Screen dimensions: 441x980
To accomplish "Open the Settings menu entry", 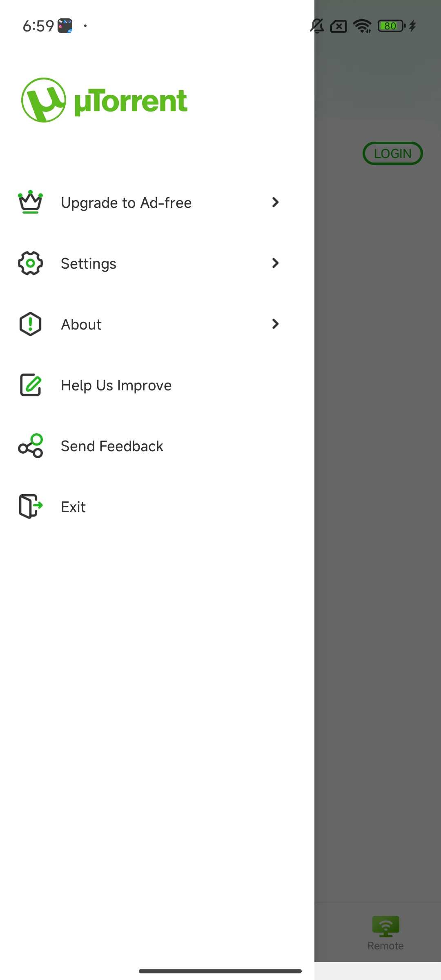I will pos(89,264).
